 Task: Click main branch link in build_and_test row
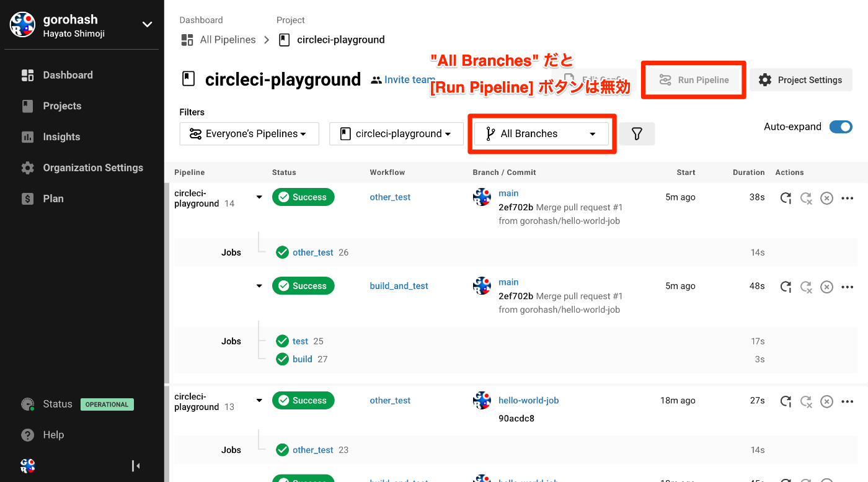(508, 282)
